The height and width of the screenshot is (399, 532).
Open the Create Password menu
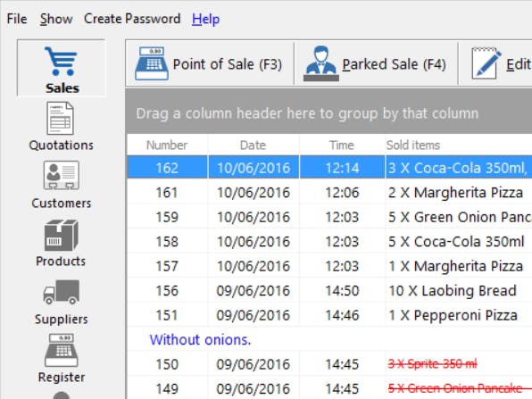(x=132, y=19)
